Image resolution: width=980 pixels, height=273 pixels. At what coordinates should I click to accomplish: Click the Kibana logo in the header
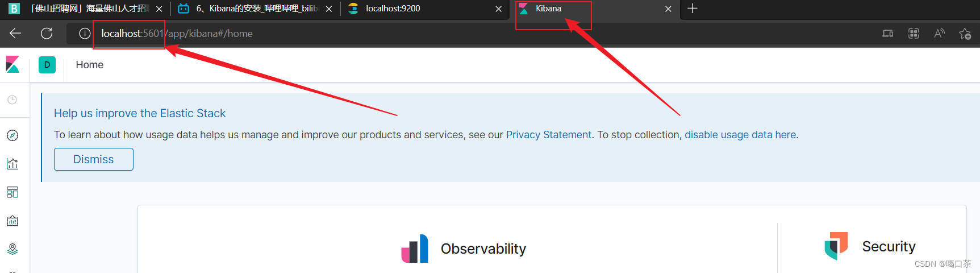pos(12,64)
